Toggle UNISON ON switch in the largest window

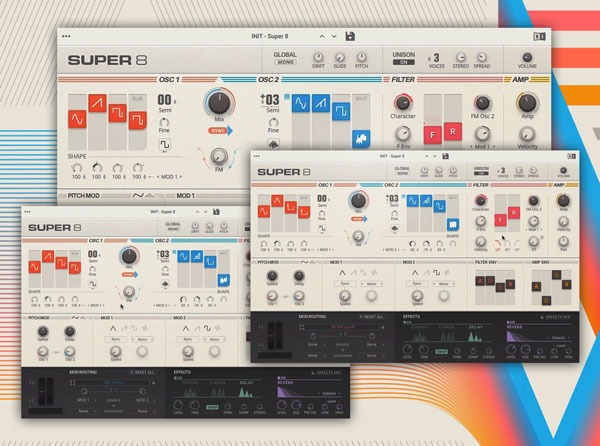(403, 61)
